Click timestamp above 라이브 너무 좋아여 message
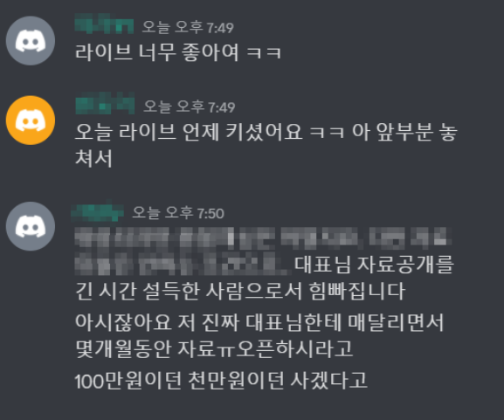The width and height of the screenshot is (504, 420). click(x=188, y=27)
